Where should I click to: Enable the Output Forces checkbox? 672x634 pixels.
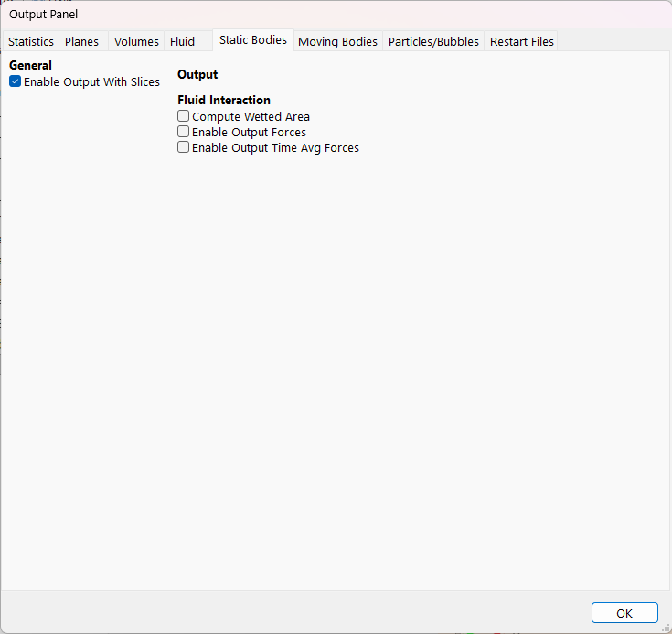tap(184, 133)
